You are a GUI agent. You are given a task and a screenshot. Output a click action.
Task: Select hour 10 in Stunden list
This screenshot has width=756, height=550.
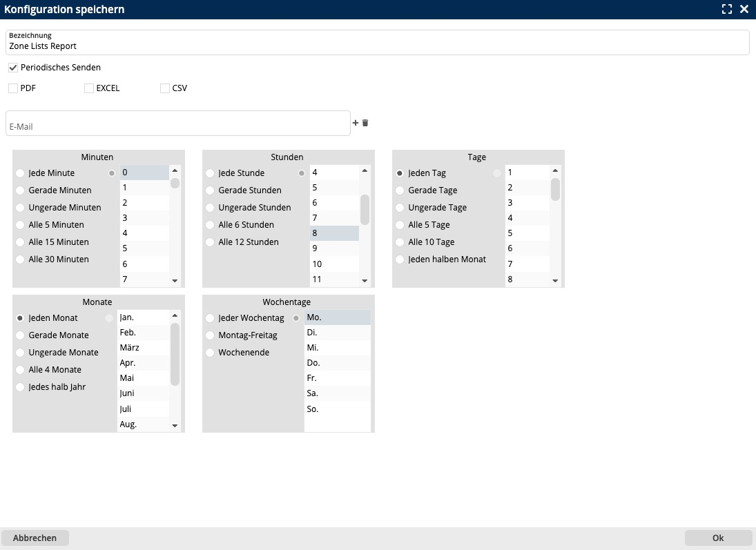(x=334, y=264)
